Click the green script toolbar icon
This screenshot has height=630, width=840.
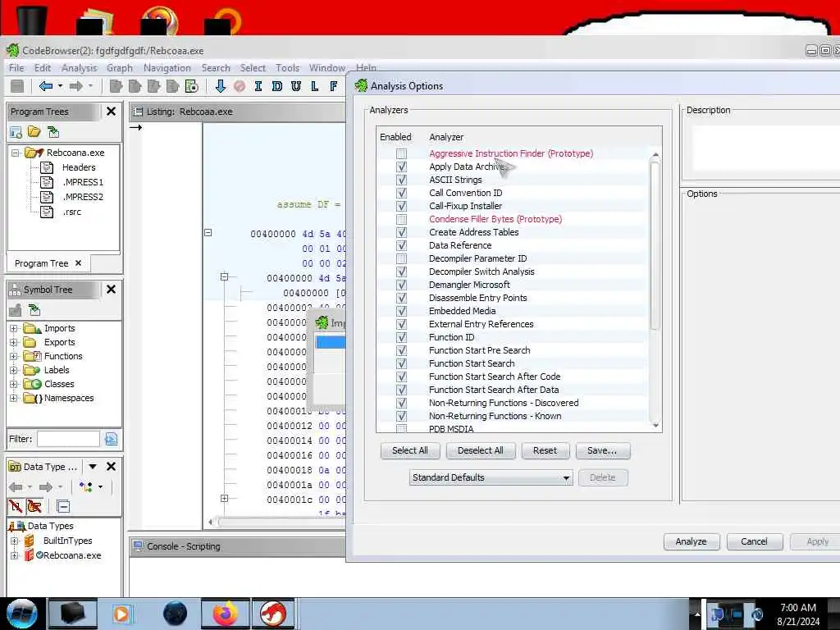pos(191,85)
